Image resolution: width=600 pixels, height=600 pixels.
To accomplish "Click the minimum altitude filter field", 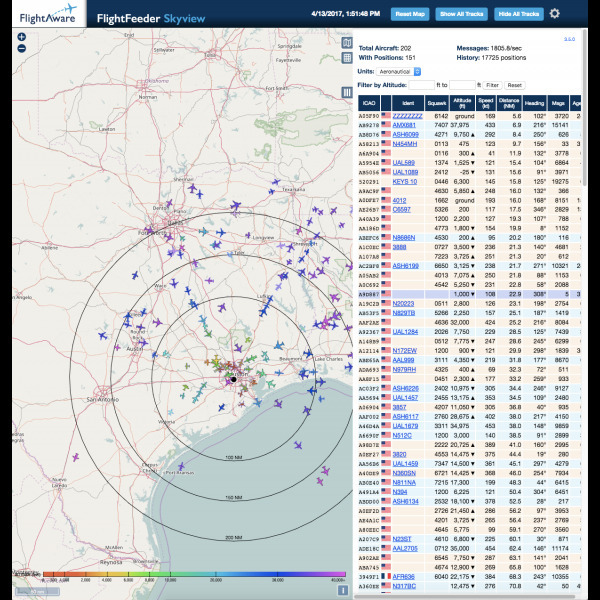I will (x=421, y=86).
